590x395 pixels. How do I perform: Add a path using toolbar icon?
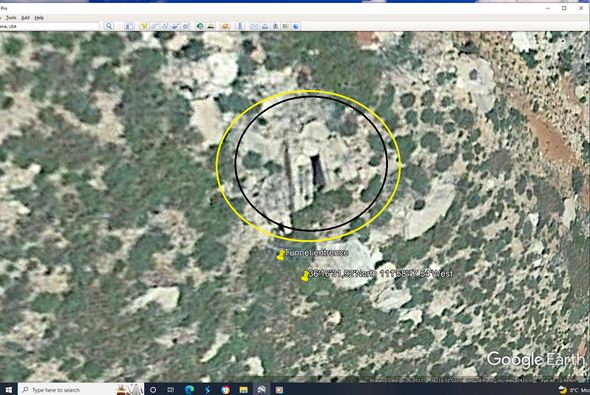(165, 26)
